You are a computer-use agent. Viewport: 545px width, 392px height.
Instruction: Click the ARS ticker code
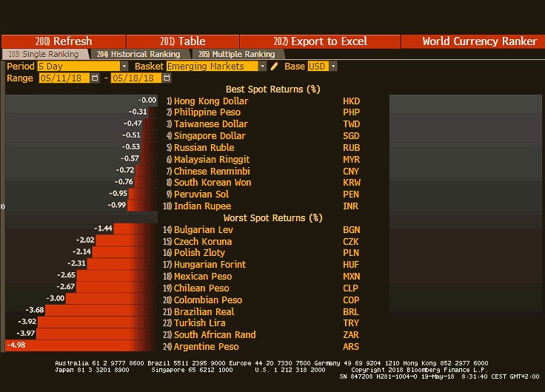[351, 347]
